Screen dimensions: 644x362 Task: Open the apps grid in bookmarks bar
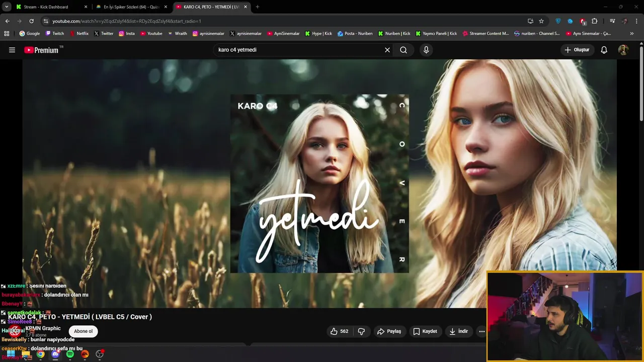(x=7, y=34)
